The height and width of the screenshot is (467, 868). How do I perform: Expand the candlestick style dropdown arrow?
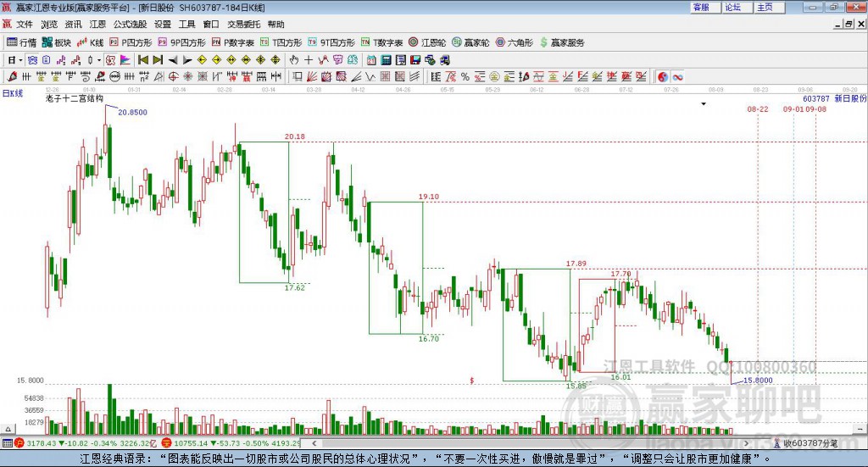pos(99,60)
